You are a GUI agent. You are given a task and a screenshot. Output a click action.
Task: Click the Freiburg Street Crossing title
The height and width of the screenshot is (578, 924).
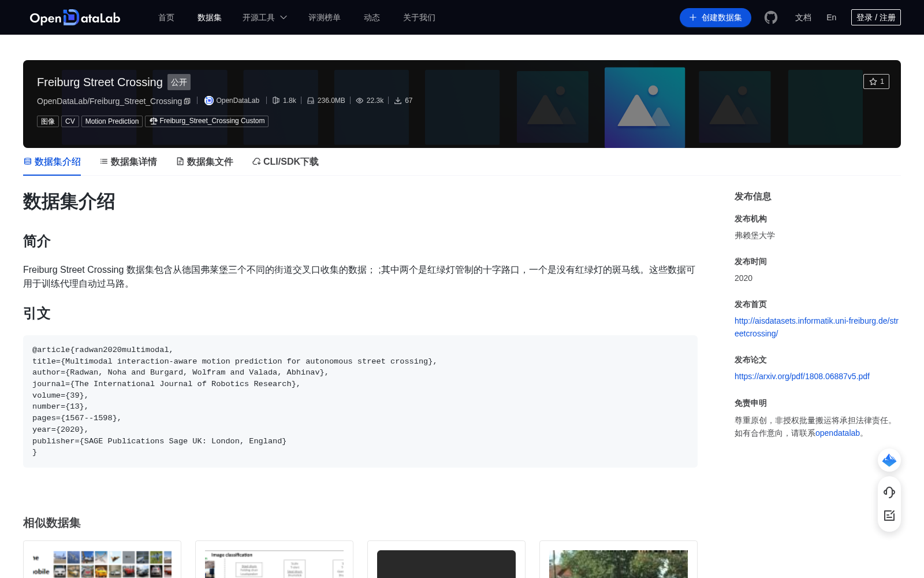(x=100, y=82)
